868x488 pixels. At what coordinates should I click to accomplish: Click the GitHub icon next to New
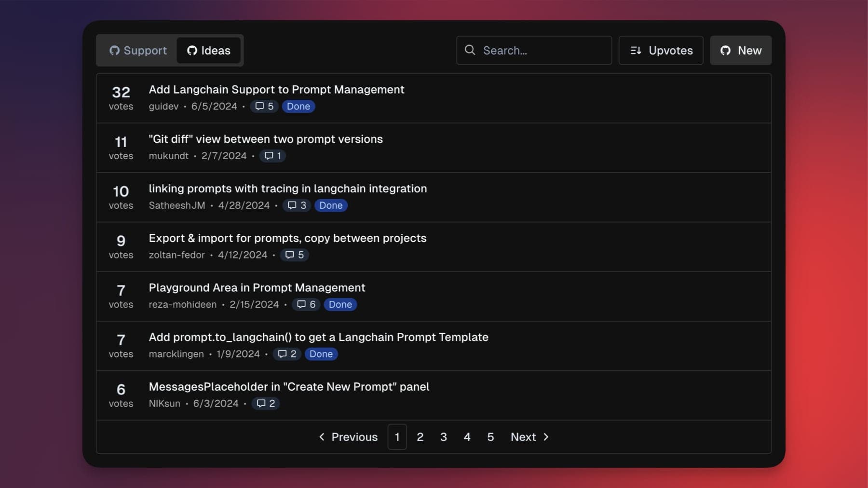tap(725, 50)
